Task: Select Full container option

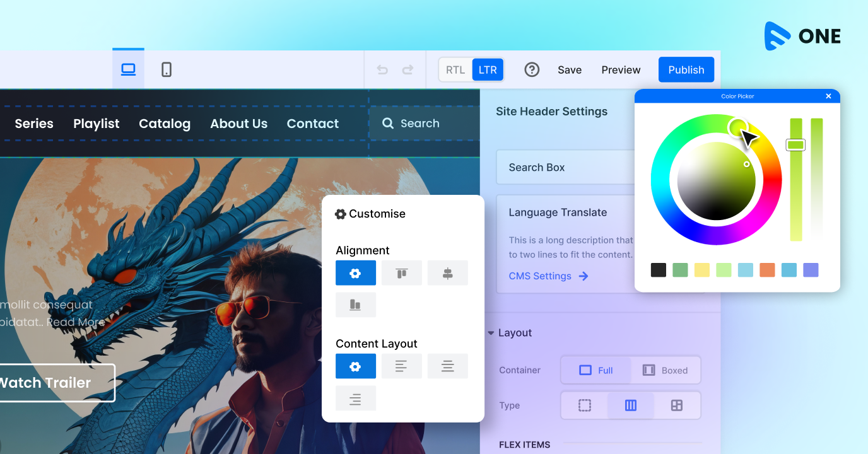Action: point(596,370)
